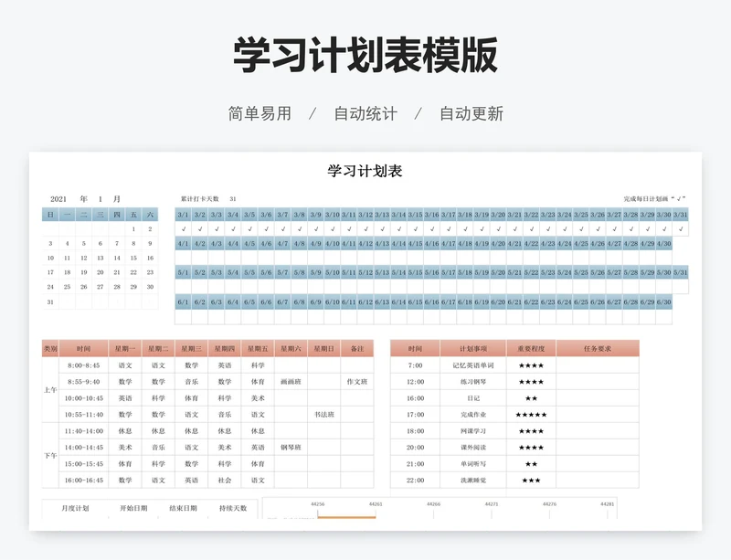
Task: Click the 钢琴班 cell under 星期六
Action: (x=291, y=447)
